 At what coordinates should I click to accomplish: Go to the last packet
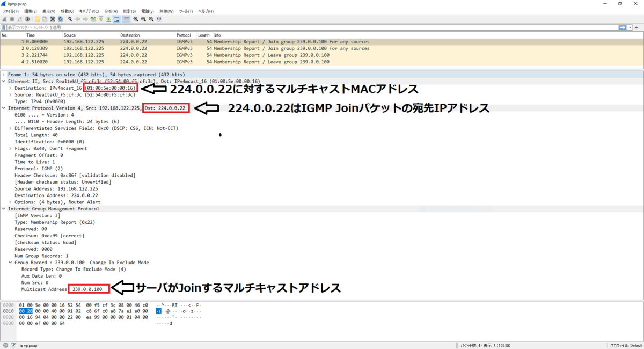coord(109,19)
